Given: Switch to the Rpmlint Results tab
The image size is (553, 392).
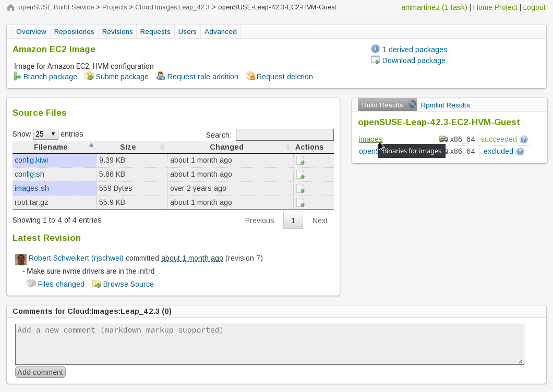Looking at the screenshot, I should tap(445, 105).
